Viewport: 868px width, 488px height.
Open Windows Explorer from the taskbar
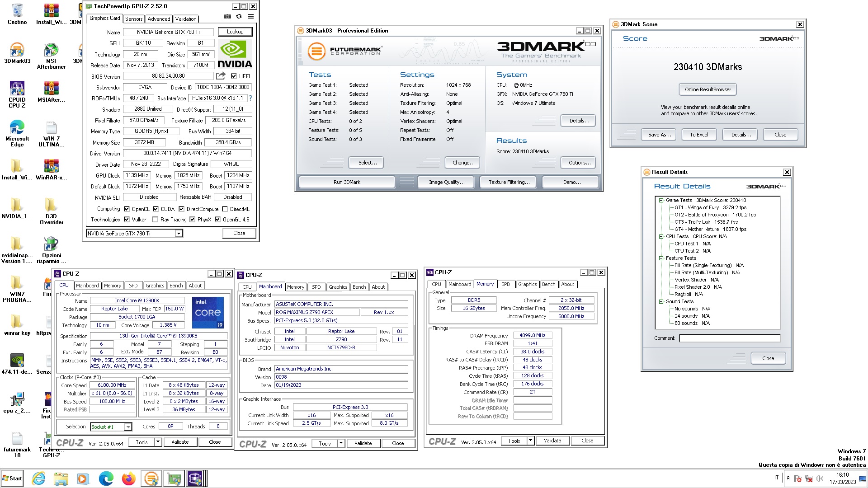coord(61,479)
